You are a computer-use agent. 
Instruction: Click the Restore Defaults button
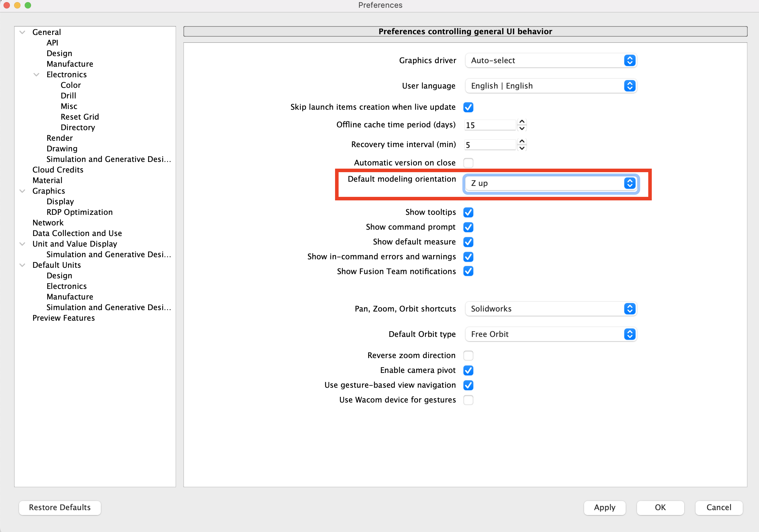59,508
